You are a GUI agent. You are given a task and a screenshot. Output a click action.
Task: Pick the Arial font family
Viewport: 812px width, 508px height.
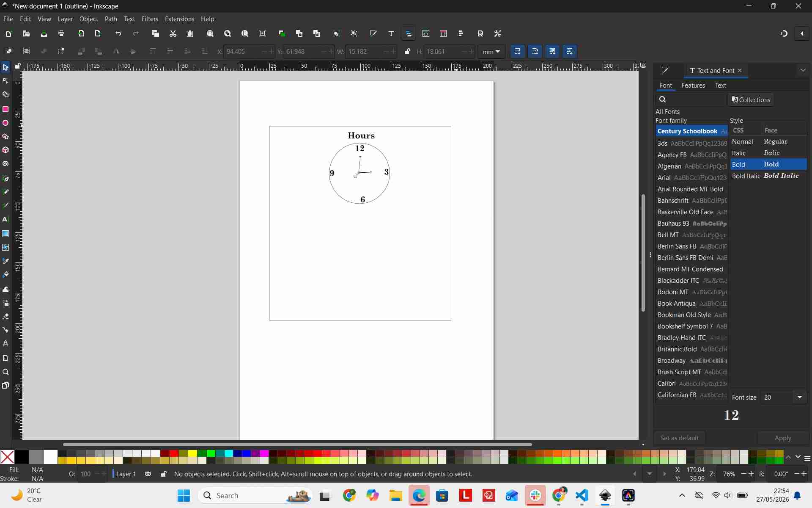click(691, 178)
